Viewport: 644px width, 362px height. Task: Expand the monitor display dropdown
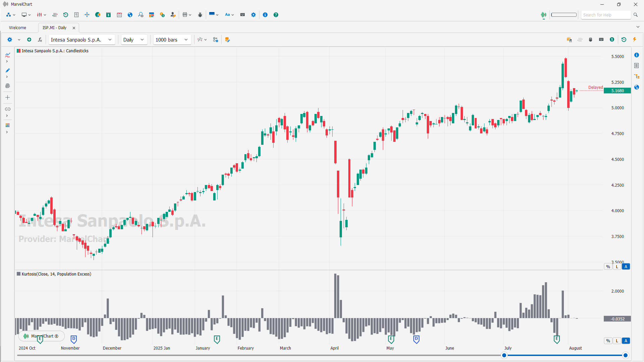click(30, 15)
